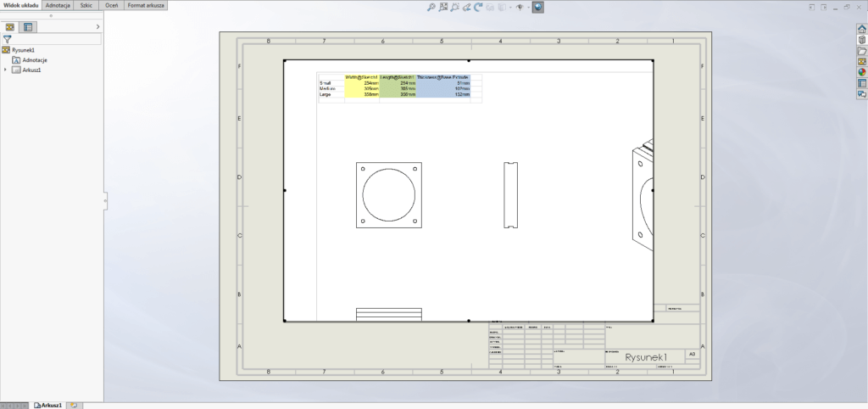This screenshot has width=868, height=409.
Task: Toggle the Hide/Show Items eye icon
Action: pos(520,7)
